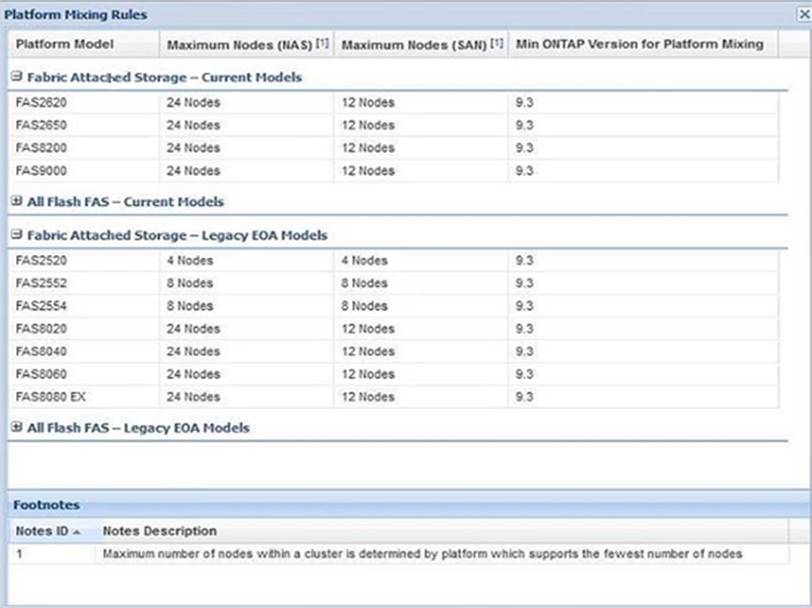
Task: Sort by Platform Model column header
Action: 65,44
